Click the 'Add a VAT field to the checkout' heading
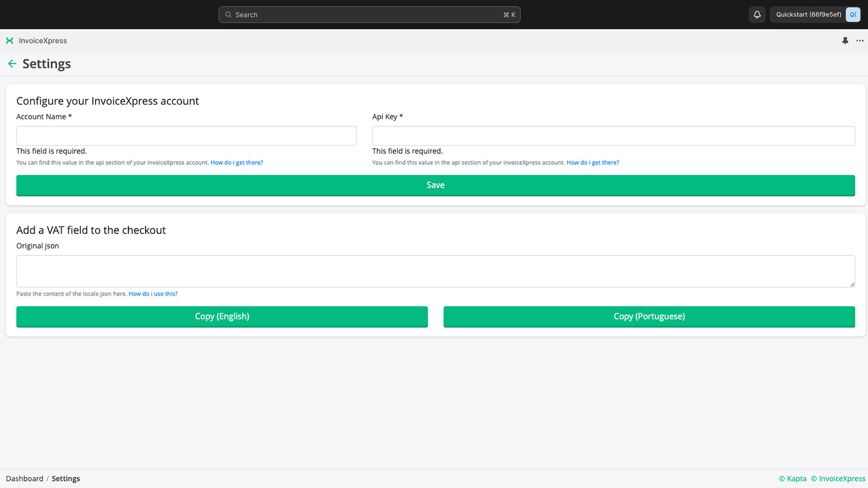Image resolution: width=868 pixels, height=488 pixels. 91,230
